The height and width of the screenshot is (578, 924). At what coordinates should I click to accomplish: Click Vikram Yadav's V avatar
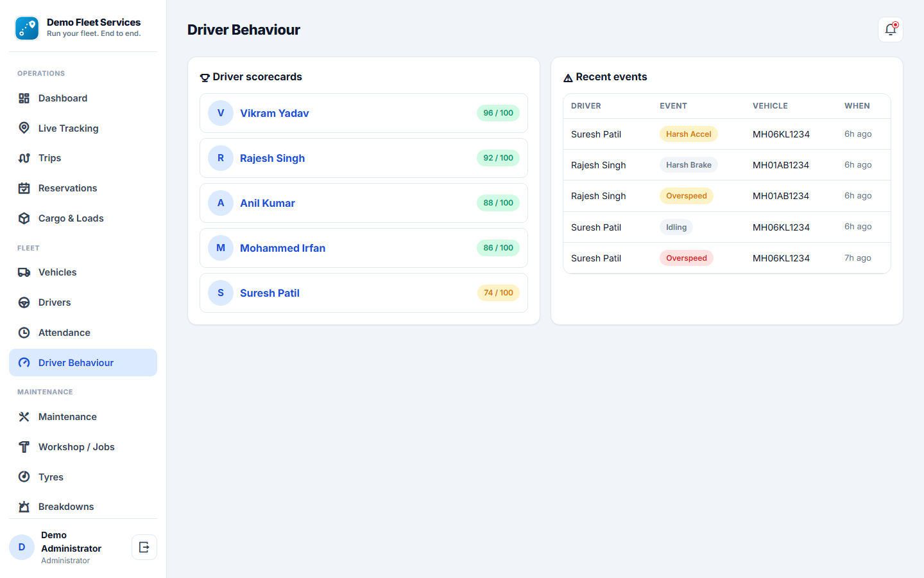221,113
